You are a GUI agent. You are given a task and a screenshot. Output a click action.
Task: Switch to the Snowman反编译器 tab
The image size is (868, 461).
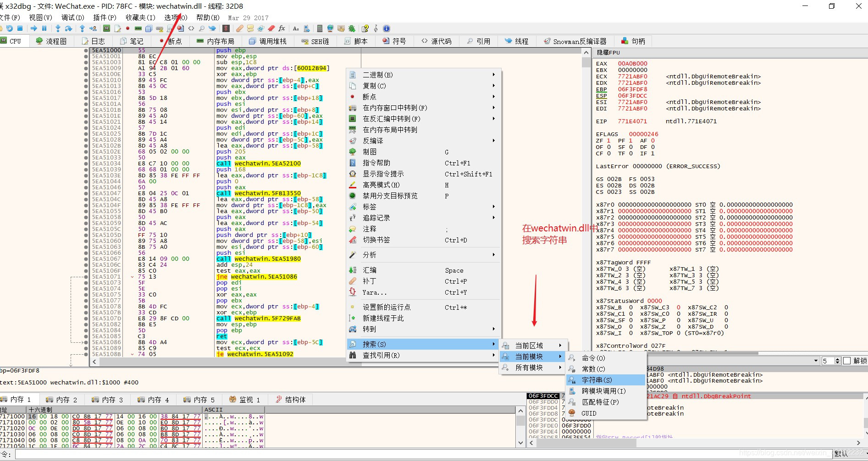click(575, 41)
